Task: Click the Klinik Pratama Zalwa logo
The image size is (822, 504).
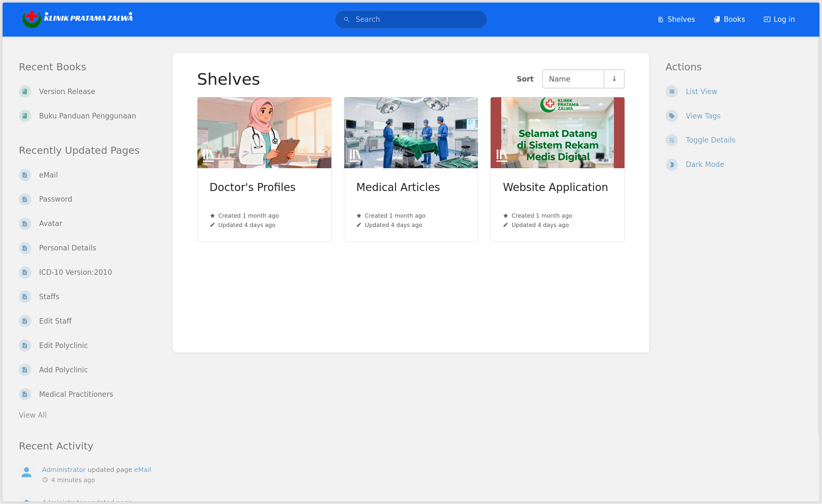Action: pyautogui.click(x=77, y=19)
